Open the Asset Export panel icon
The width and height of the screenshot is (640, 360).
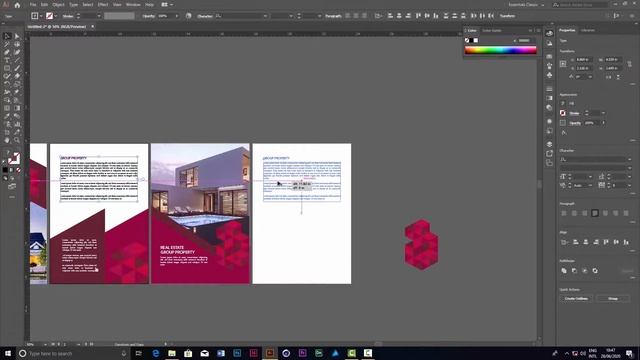click(549, 153)
